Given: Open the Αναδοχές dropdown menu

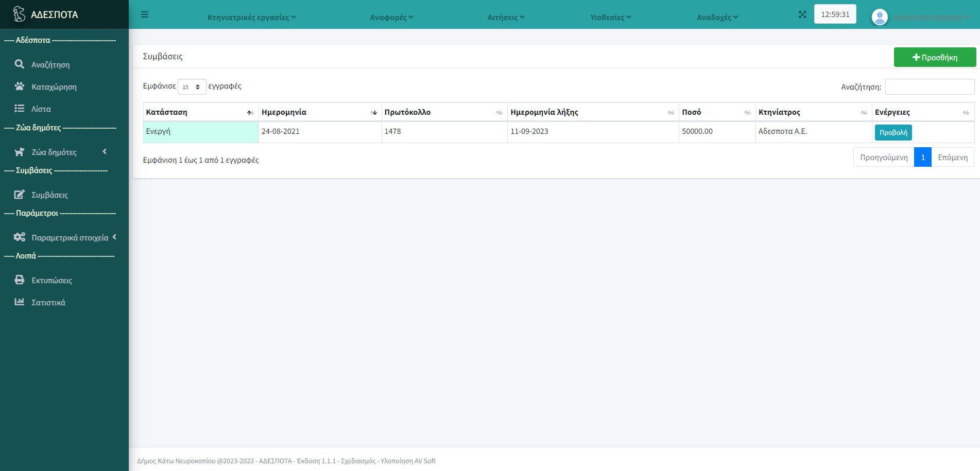Looking at the screenshot, I should tap(718, 17).
